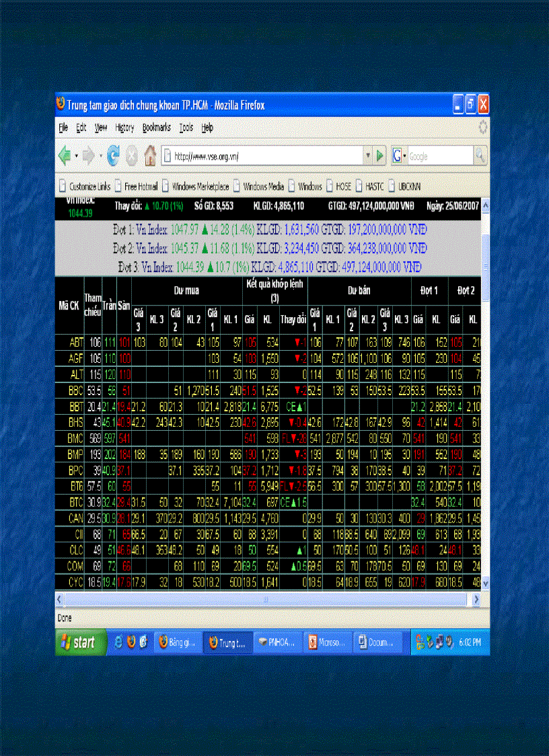Screen dimensions: 549x756
Task: Open the Bookmarks menu
Action: [156, 127]
